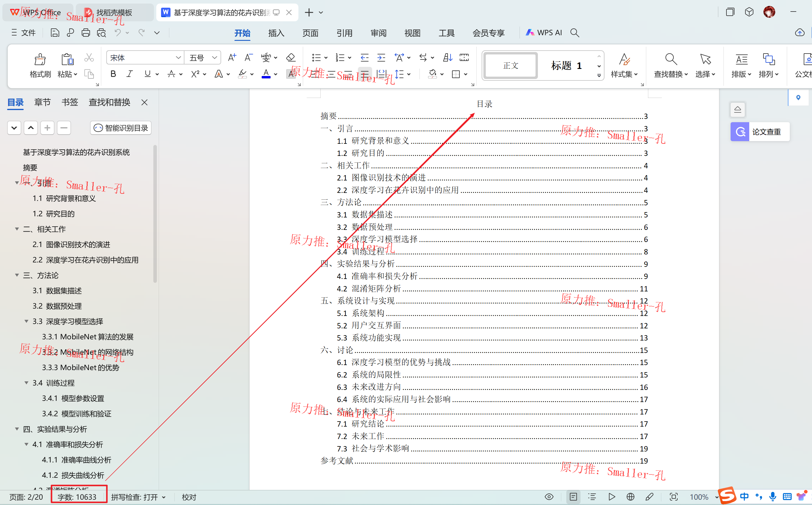Open the paper check (论文查重) tool
This screenshot has height=505, width=812.
760,132
